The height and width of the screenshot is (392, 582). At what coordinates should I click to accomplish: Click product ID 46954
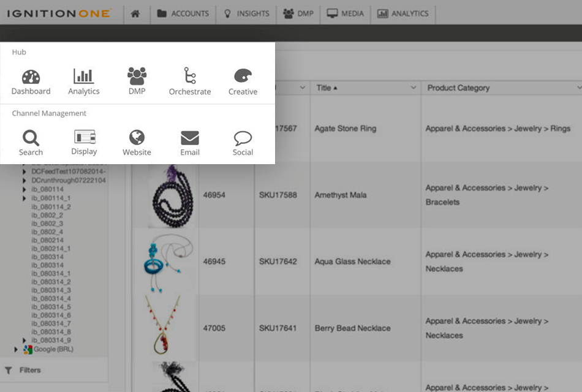[x=214, y=195]
